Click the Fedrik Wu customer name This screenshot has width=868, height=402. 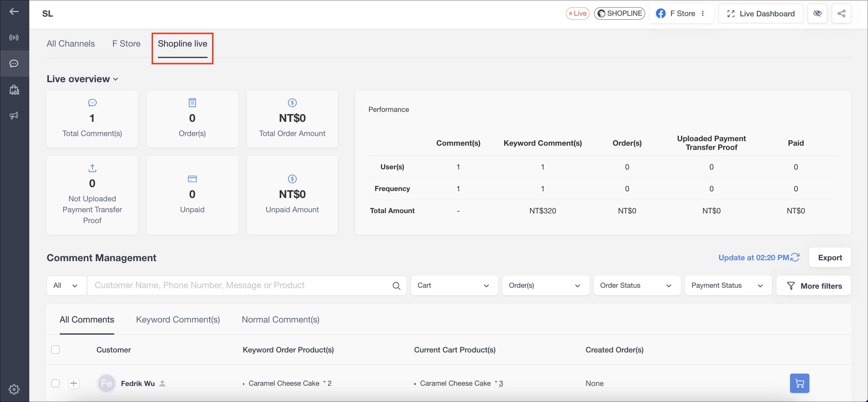coord(138,384)
